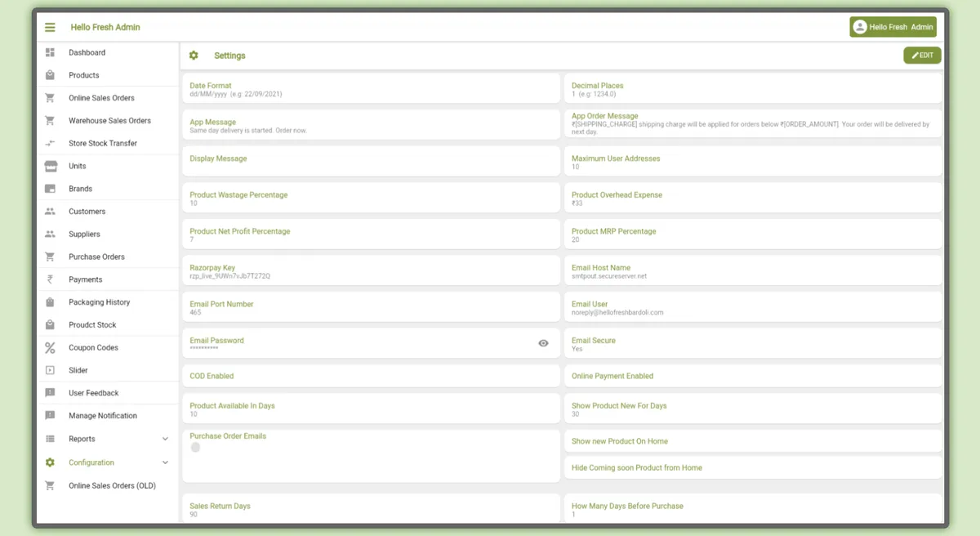Click Show new Product On Home setting
The image size is (980, 536).
753,441
